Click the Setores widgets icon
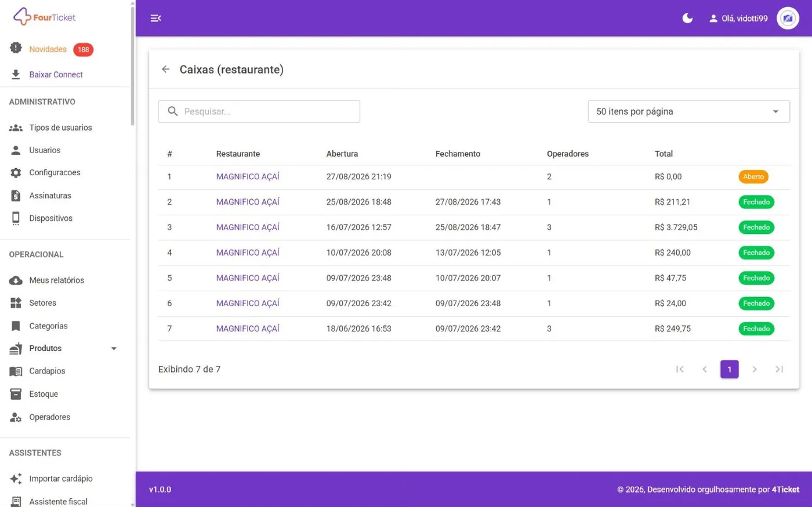This screenshot has width=812, height=507. point(16,303)
